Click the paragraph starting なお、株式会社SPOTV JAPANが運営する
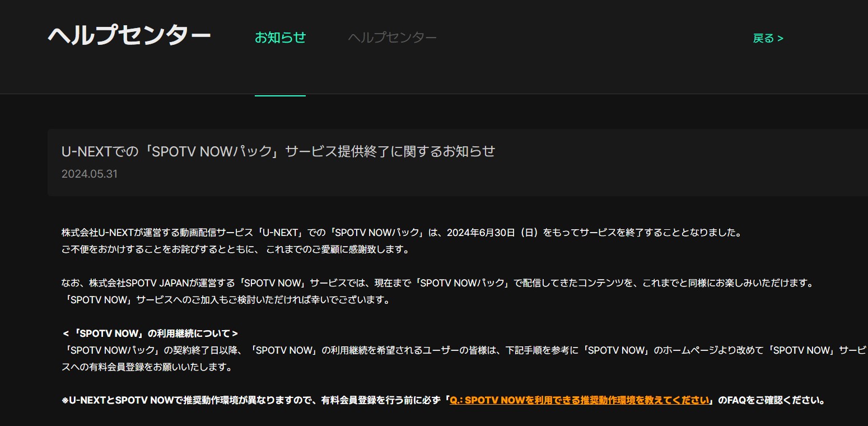This screenshot has height=426, width=868. pyautogui.click(x=437, y=283)
